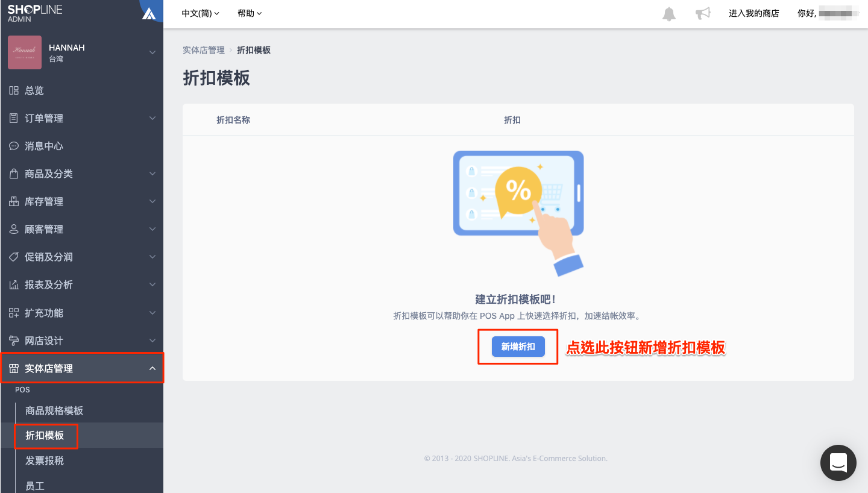Click the 顾客管理 person icon
This screenshot has height=493, width=868.
(x=14, y=229)
